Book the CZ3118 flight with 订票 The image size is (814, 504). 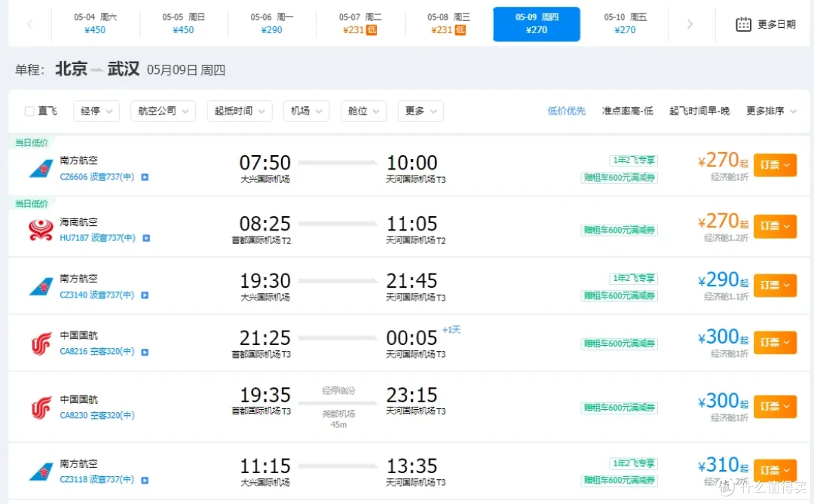(x=775, y=470)
